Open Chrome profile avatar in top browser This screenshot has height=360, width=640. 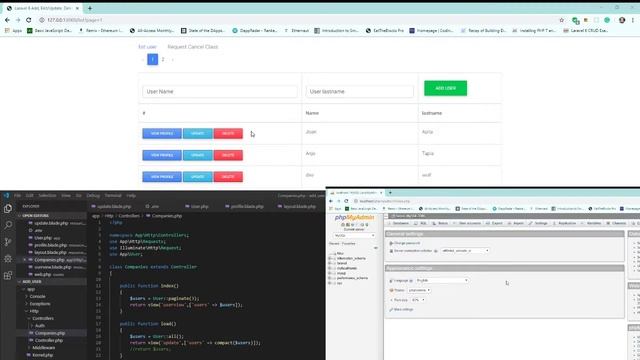coord(622,20)
